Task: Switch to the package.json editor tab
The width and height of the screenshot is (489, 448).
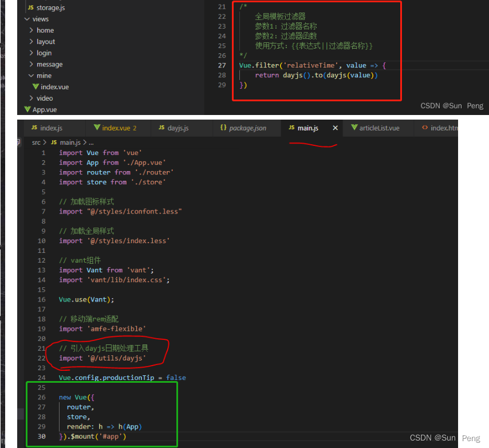Action: point(247,128)
